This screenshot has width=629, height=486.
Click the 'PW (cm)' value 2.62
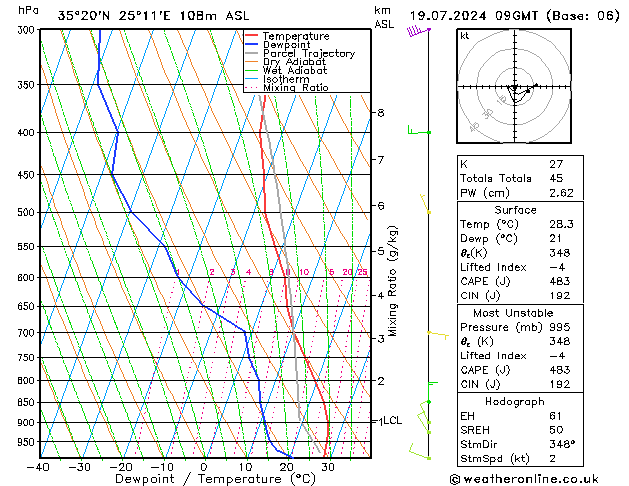coord(561,193)
